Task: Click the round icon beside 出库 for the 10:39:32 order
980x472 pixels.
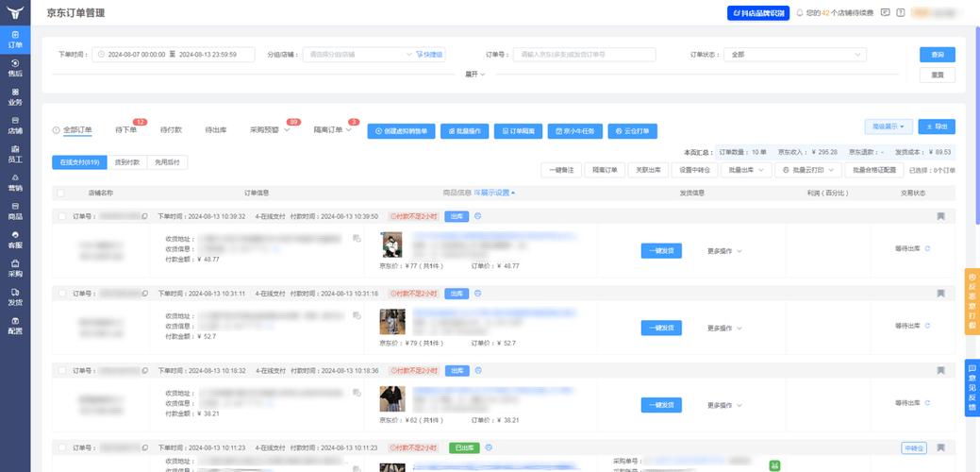Action: (x=478, y=216)
